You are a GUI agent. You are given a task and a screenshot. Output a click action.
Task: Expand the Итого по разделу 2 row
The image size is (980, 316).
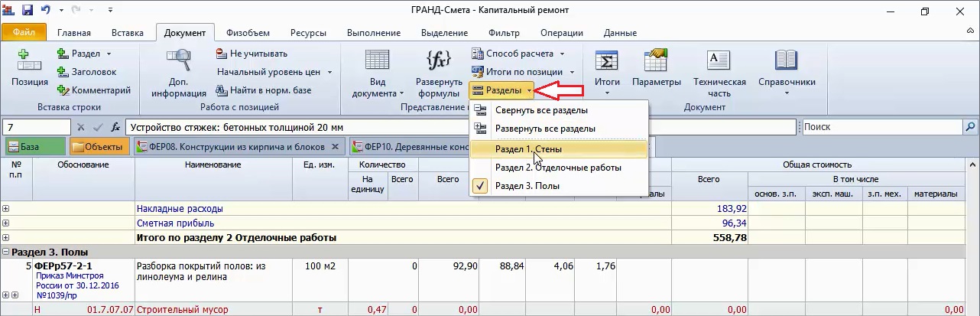tap(6, 238)
